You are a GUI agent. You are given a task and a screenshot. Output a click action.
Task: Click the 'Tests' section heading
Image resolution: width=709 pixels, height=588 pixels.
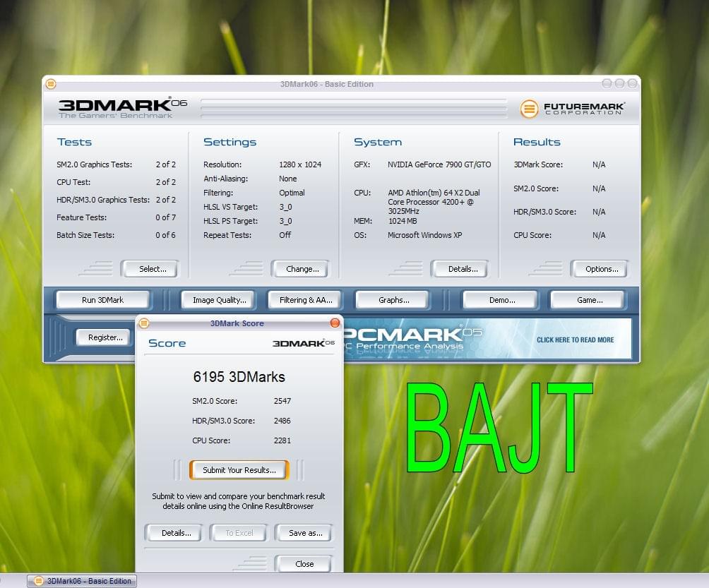[x=74, y=142]
